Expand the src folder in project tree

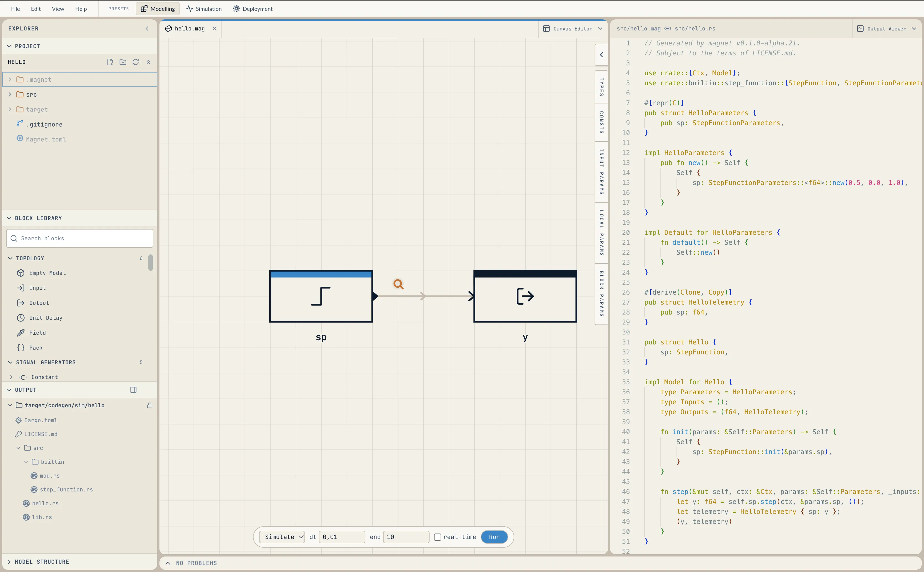click(10, 95)
